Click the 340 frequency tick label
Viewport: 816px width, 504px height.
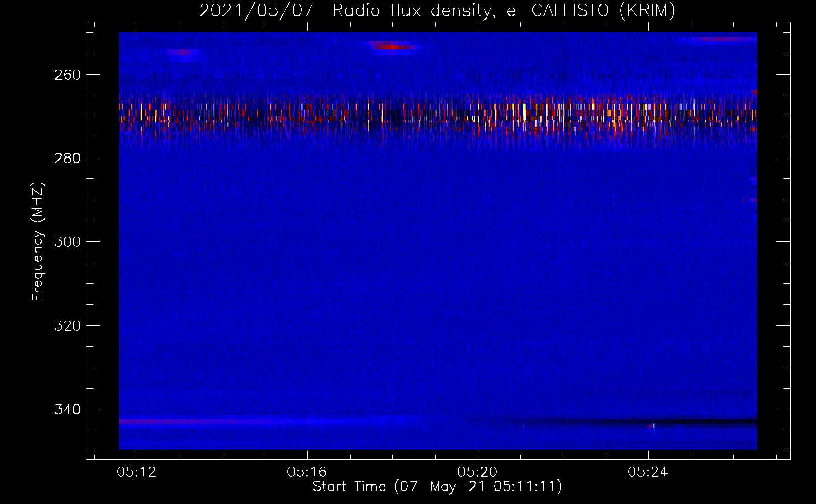68,409
